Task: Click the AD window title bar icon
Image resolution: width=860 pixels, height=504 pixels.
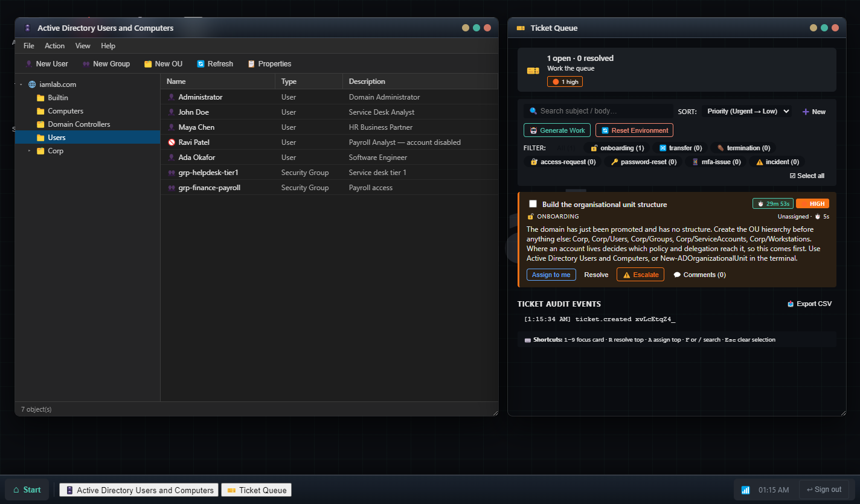Action: 27,28
